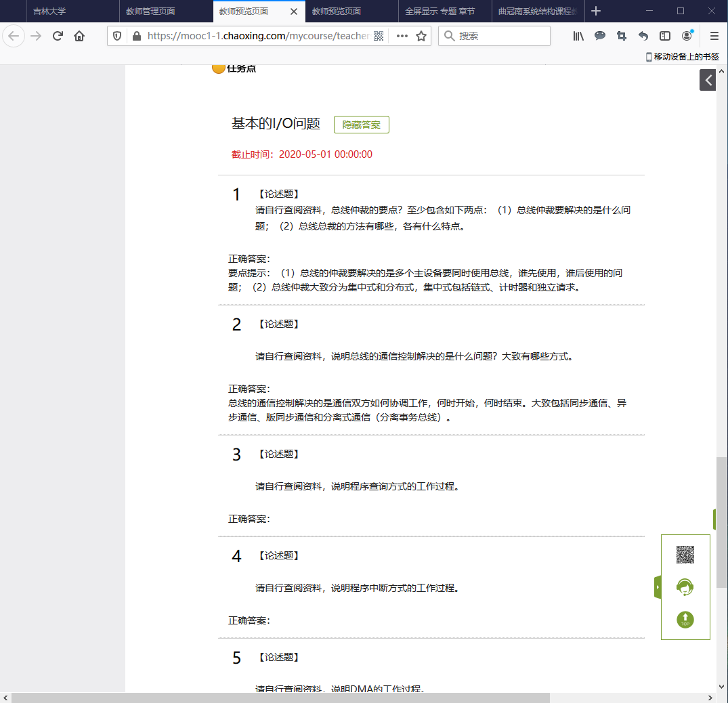Close the active 教师预览页面 tab
Viewport: 728px width, 703px height.
click(x=293, y=12)
